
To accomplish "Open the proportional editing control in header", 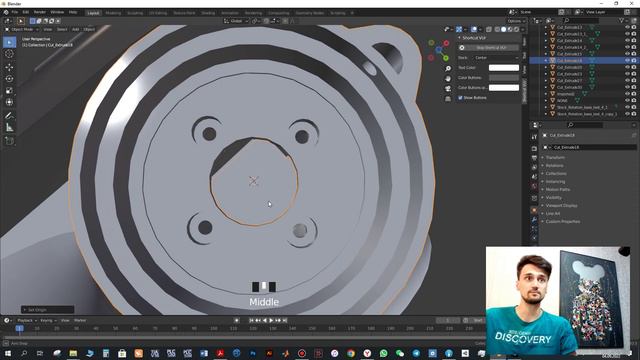I will pyautogui.click(x=285, y=21).
